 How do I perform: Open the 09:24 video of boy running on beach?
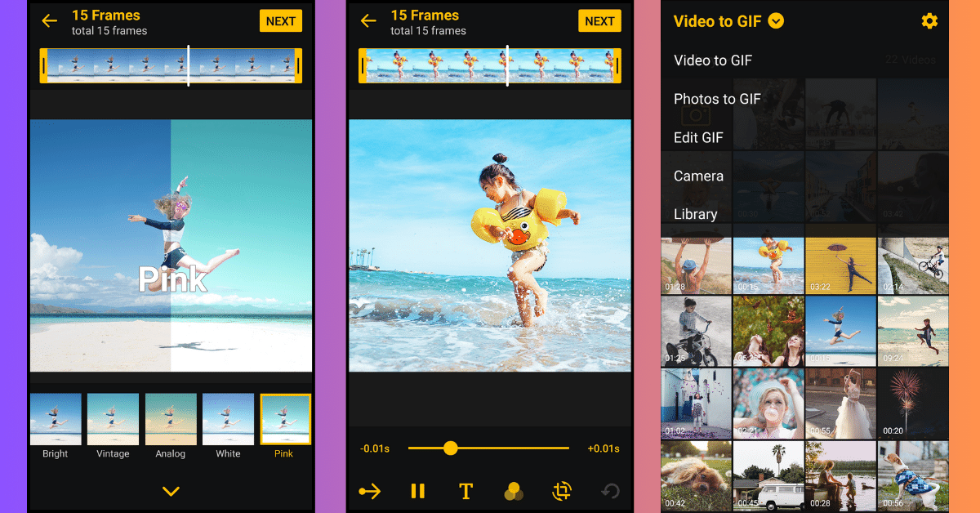[913, 331]
